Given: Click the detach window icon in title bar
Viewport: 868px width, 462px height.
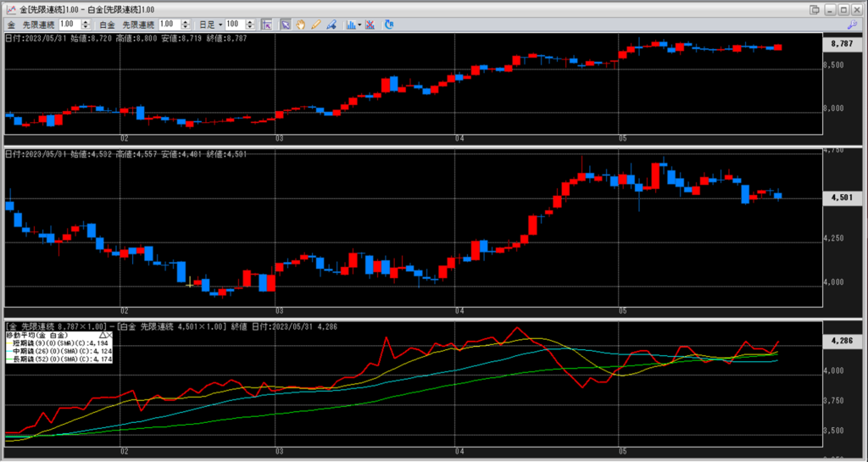Looking at the screenshot, I should [x=815, y=9].
